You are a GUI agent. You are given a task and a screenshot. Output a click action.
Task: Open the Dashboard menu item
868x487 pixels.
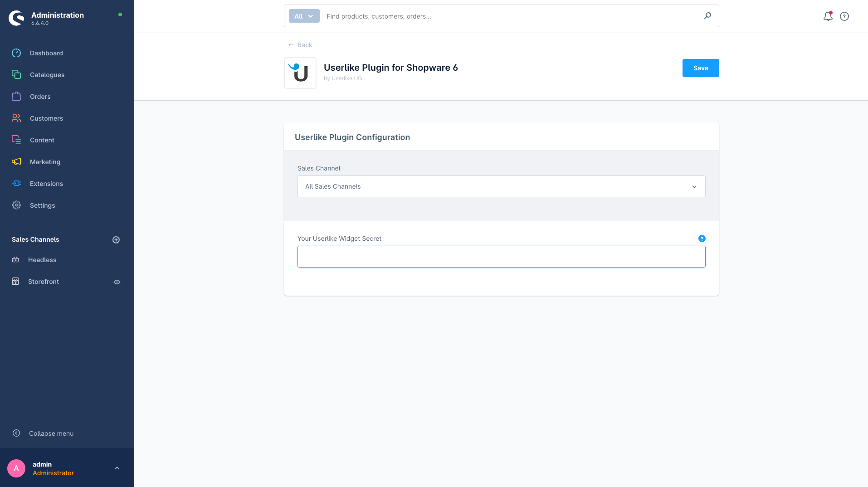(x=46, y=53)
